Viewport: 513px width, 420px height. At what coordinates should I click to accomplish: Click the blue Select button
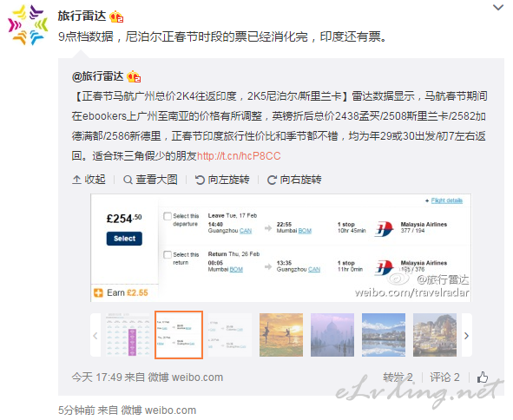coord(124,239)
